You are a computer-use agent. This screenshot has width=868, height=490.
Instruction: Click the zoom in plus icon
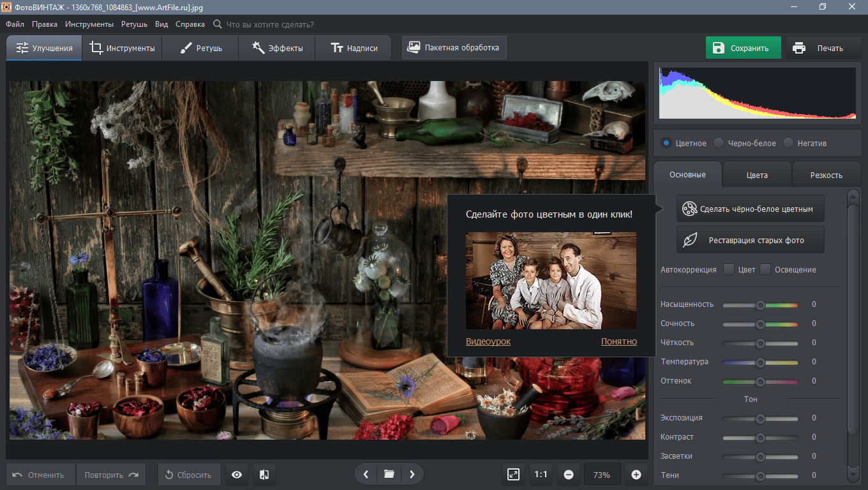[x=636, y=475]
